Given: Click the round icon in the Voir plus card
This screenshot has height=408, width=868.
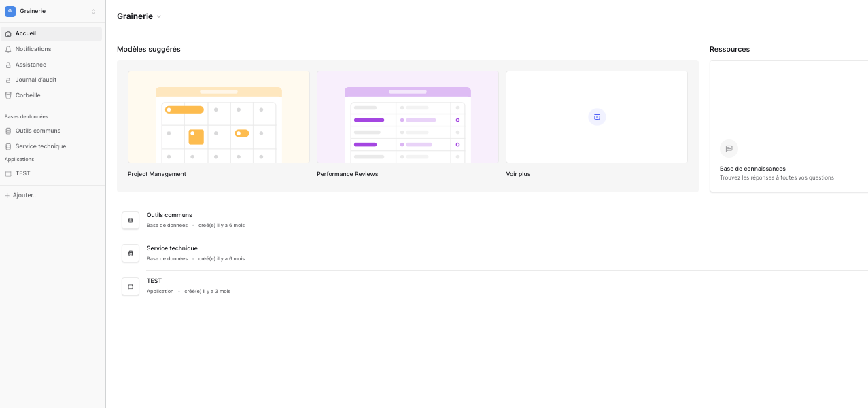Looking at the screenshot, I should 597,117.
